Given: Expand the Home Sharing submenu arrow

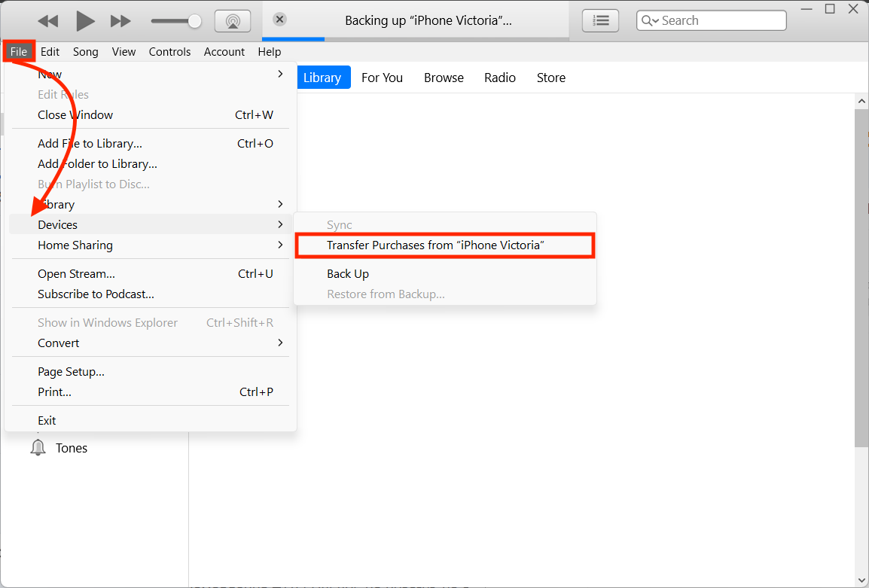Looking at the screenshot, I should point(280,245).
